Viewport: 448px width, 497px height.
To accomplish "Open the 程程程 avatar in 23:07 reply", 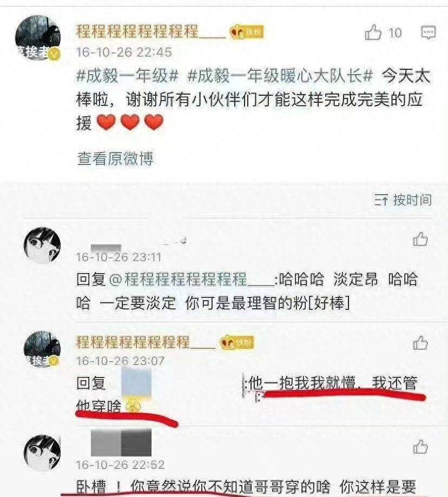I will (42, 349).
